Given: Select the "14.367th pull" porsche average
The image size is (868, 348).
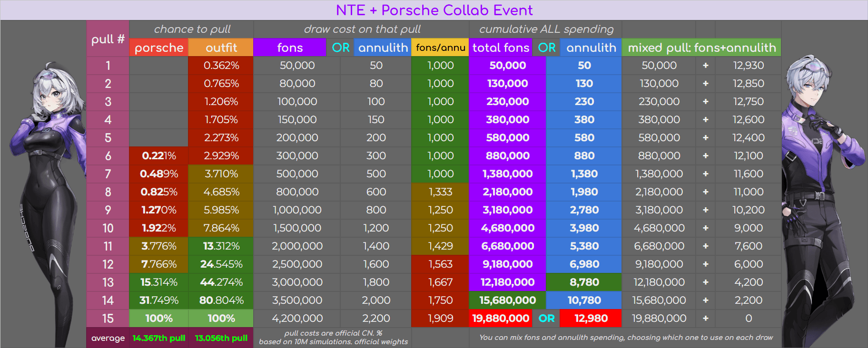Looking at the screenshot, I should 159,338.
